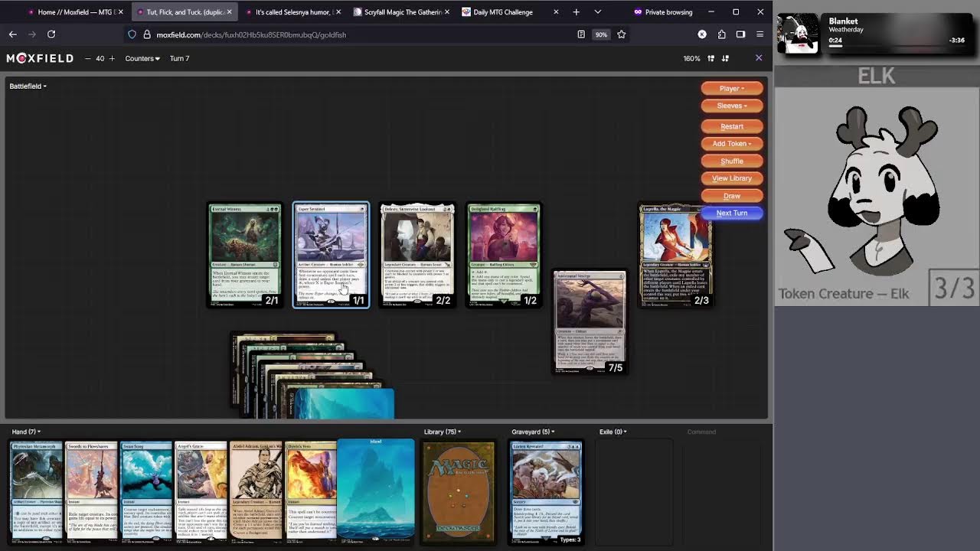Shuffle the library
The width and height of the screenshot is (980, 551).
pyautogui.click(x=732, y=161)
